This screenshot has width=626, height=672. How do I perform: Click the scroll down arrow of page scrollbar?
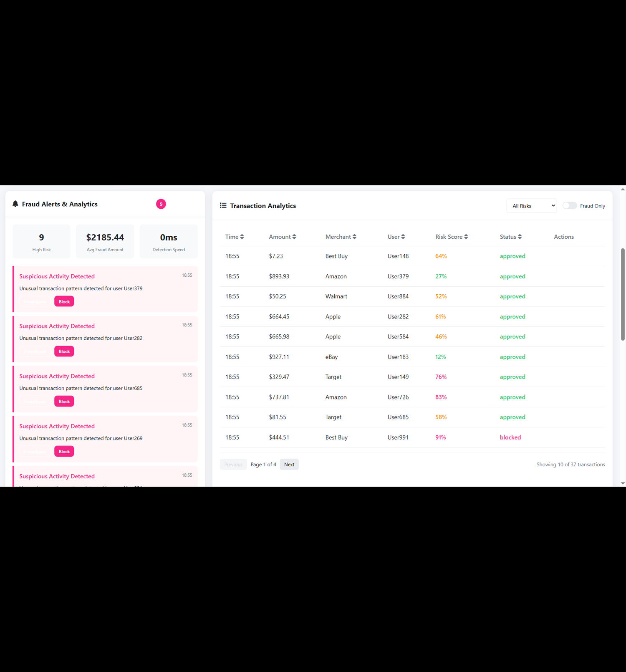tap(623, 483)
